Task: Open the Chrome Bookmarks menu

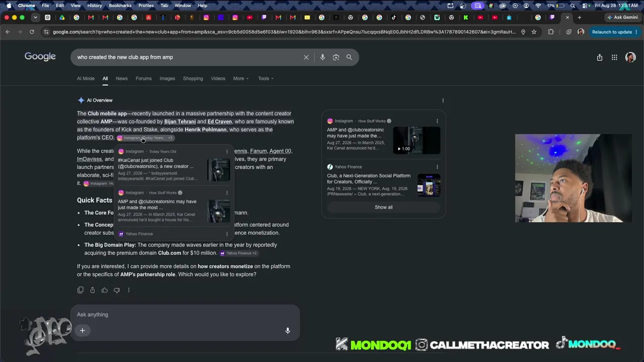Action: point(120,6)
